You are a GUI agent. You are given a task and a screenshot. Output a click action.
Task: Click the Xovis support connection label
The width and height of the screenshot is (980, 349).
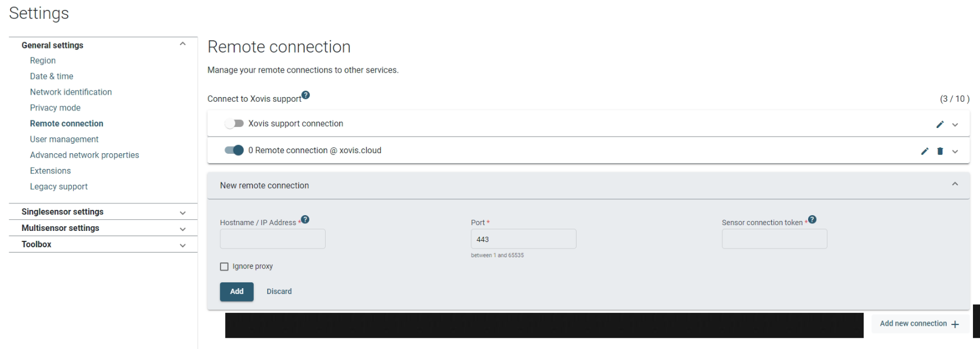pos(295,123)
